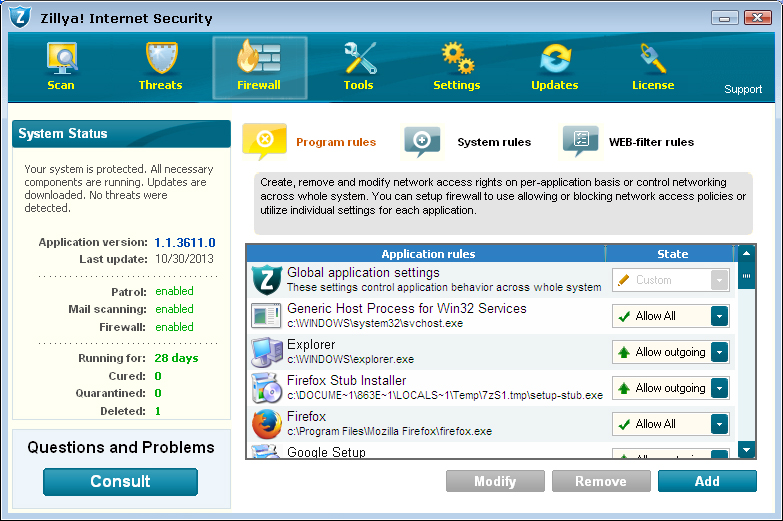Click the System Status panel header
Image resolution: width=783 pixels, height=521 pixels.
coord(121,133)
